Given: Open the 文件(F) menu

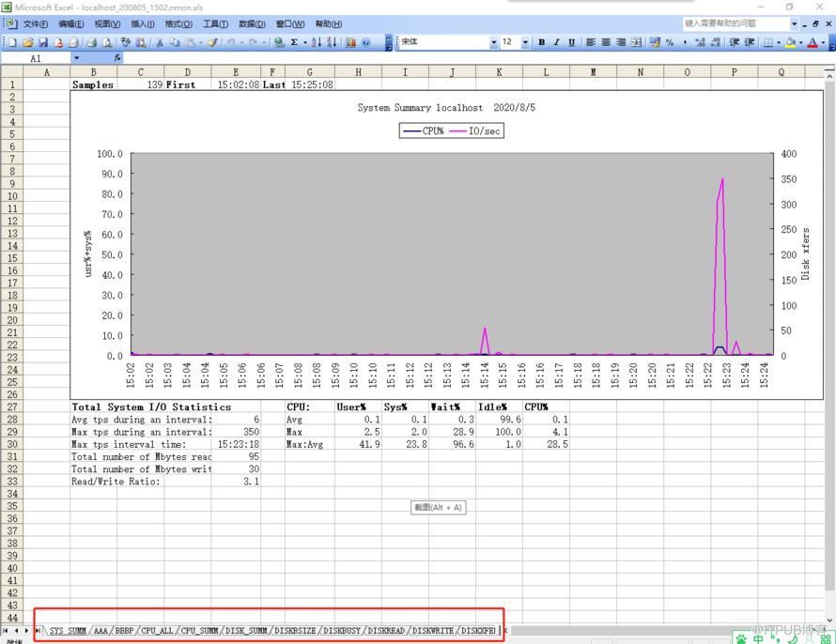Looking at the screenshot, I should [35, 24].
